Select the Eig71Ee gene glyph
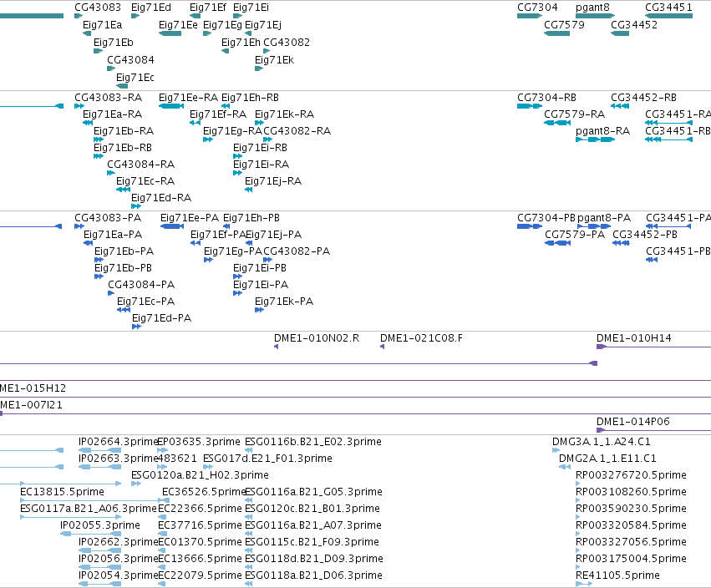Image resolution: width=711 pixels, height=588 pixels. click(x=170, y=33)
